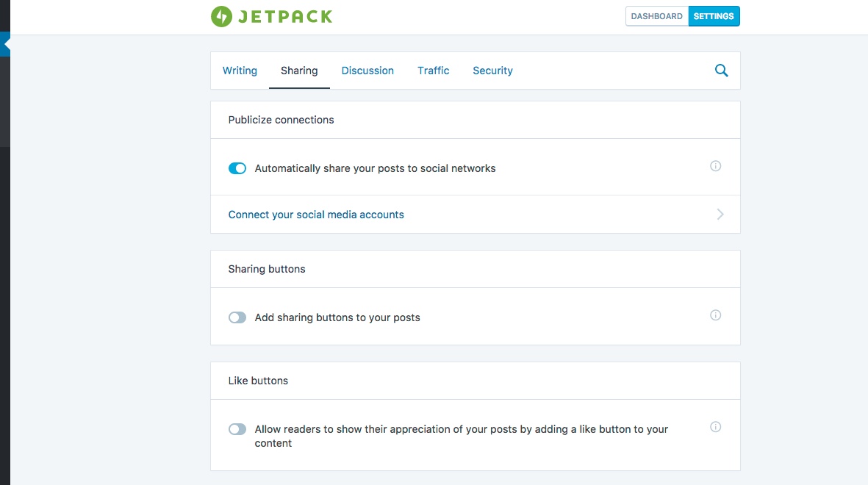Show info for the sharing buttons setting
868x485 pixels.
715,315
